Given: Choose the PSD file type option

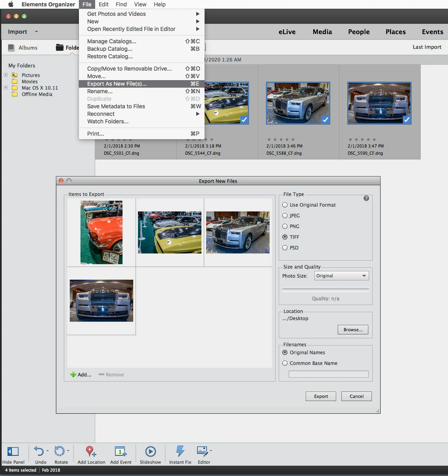Looking at the screenshot, I should coord(285,248).
